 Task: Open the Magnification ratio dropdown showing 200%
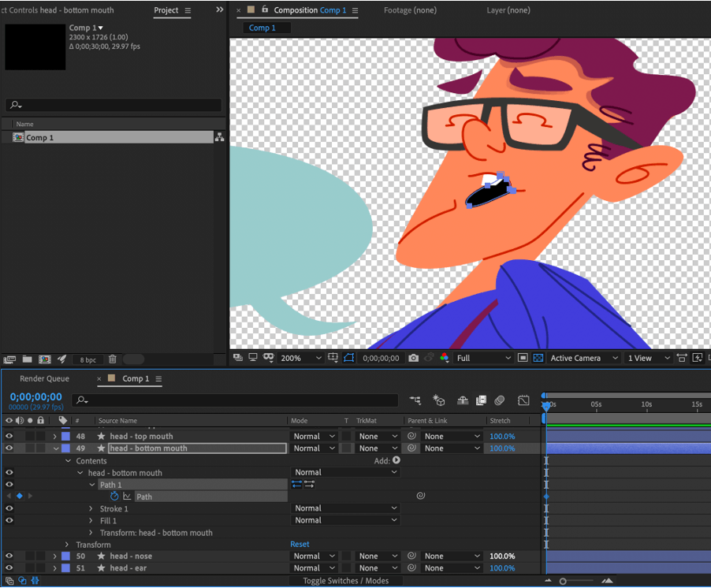300,358
